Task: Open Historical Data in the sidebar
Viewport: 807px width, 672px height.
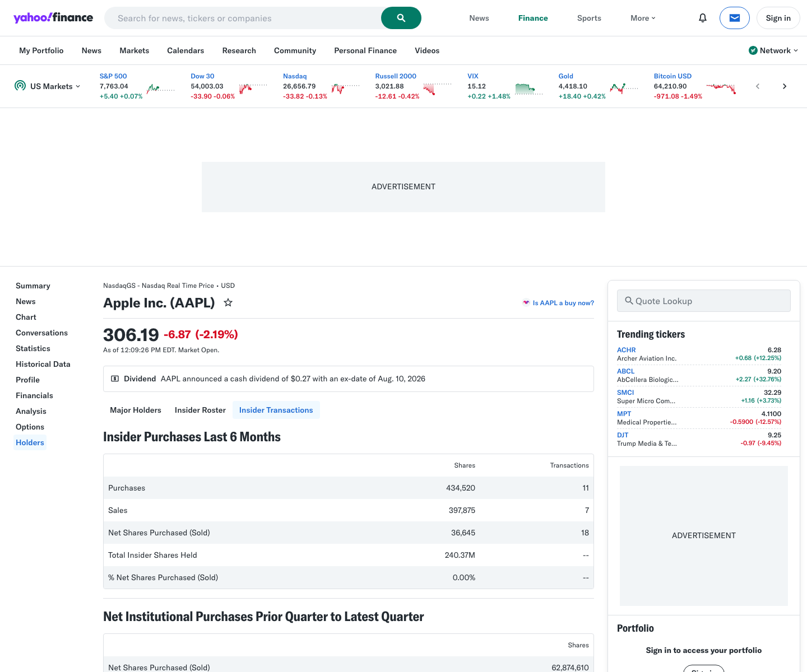Action: pyautogui.click(x=43, y=364)
